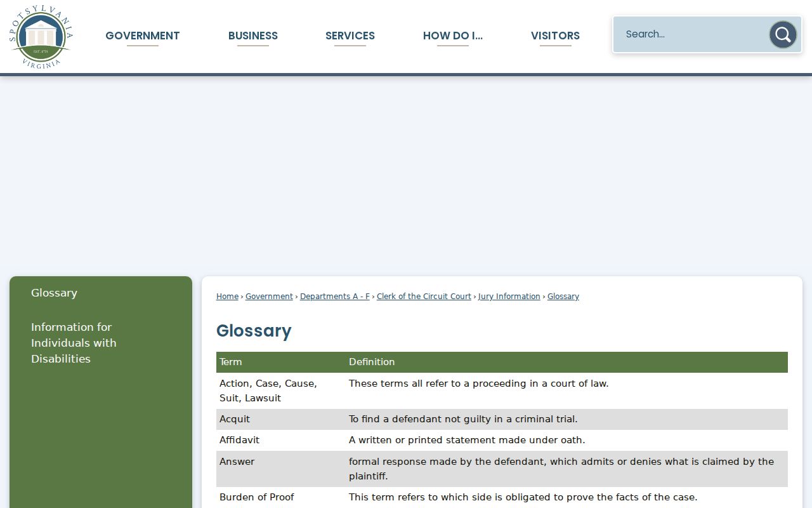Select the 'Burden of Proof' term cell
The width and height of the screenshot is (812, 508).
point(281,497)
